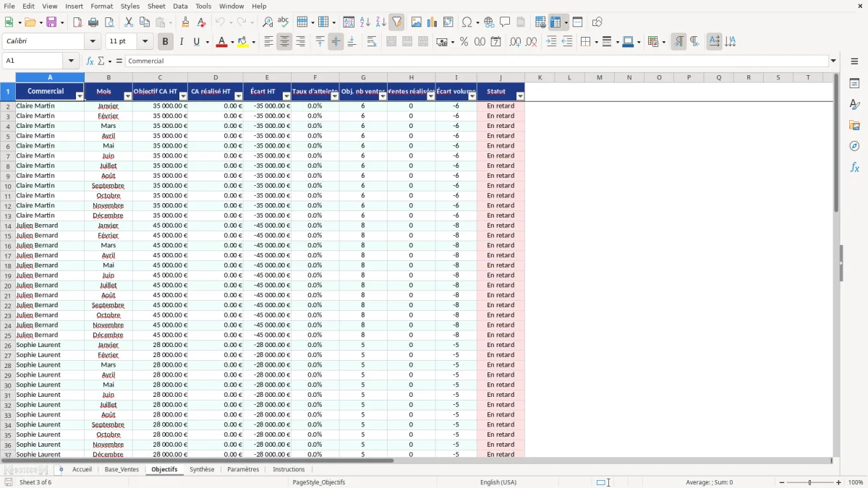Select column J header
This screenshot has width=868, height=488.
tap(501, 77)
